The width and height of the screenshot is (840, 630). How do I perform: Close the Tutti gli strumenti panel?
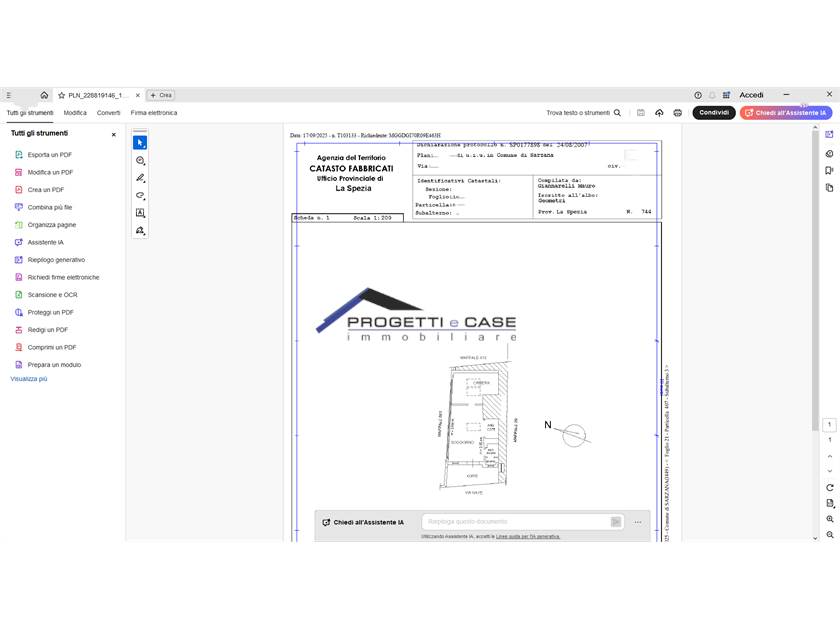click(x=114, y=134)
